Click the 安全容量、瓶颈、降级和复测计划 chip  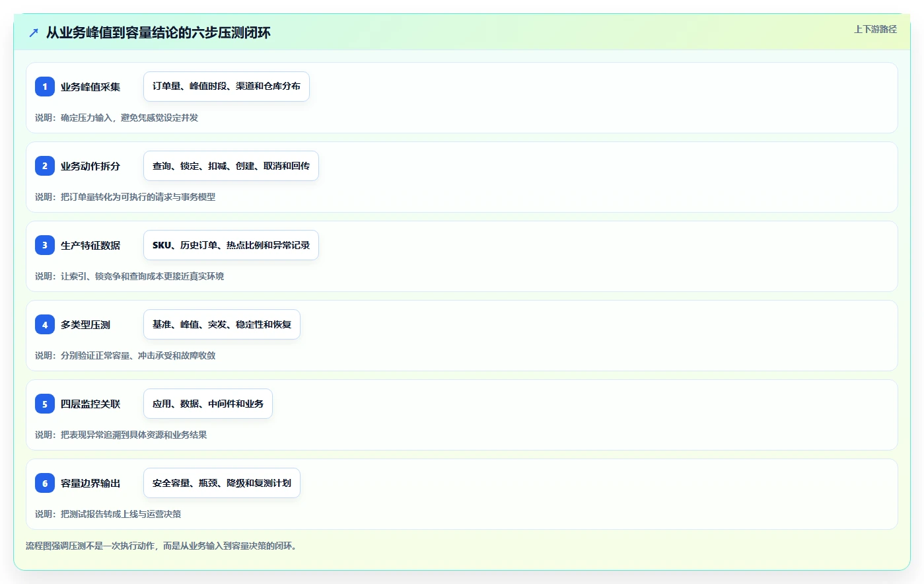click(x=222, y=483)
